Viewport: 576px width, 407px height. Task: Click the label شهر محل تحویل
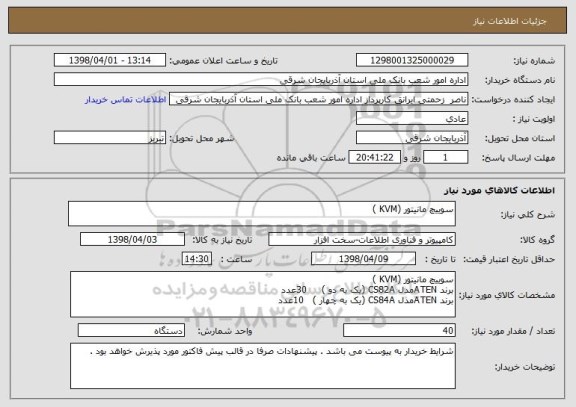tap(202, 138)
